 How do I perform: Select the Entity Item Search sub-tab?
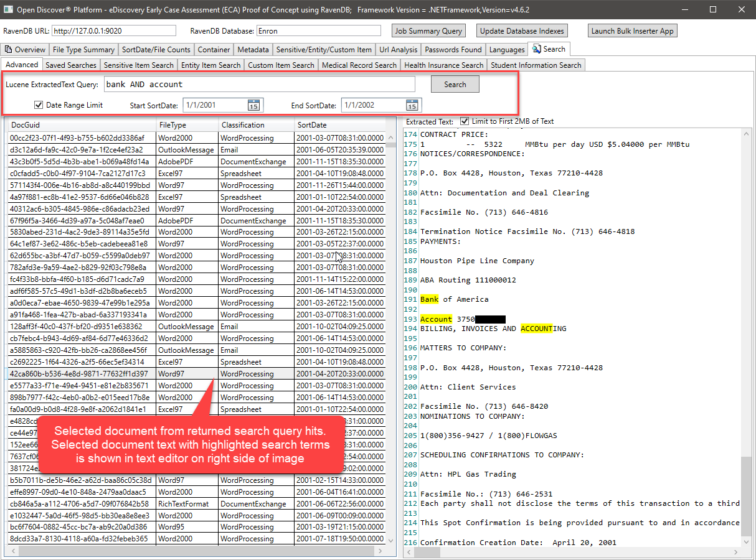pyautogui.click(x=210, y=65)
